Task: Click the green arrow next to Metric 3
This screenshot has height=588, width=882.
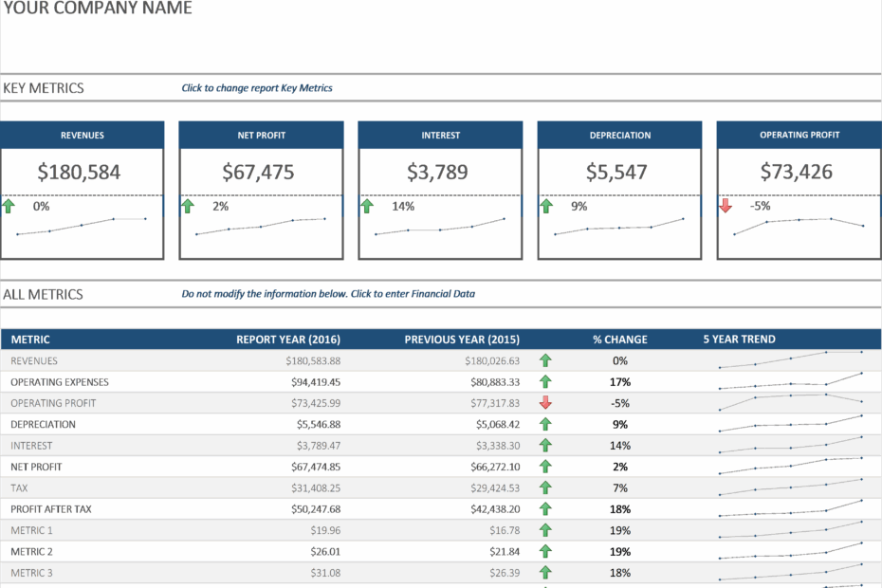Action: click(544, 572)
